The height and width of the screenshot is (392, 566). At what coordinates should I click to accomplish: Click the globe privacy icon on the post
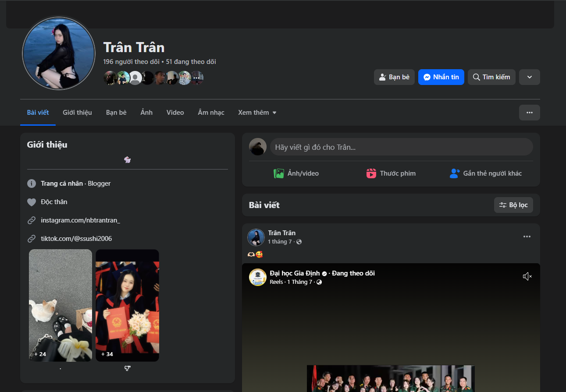pyautogui.click(x=299, y=242)
